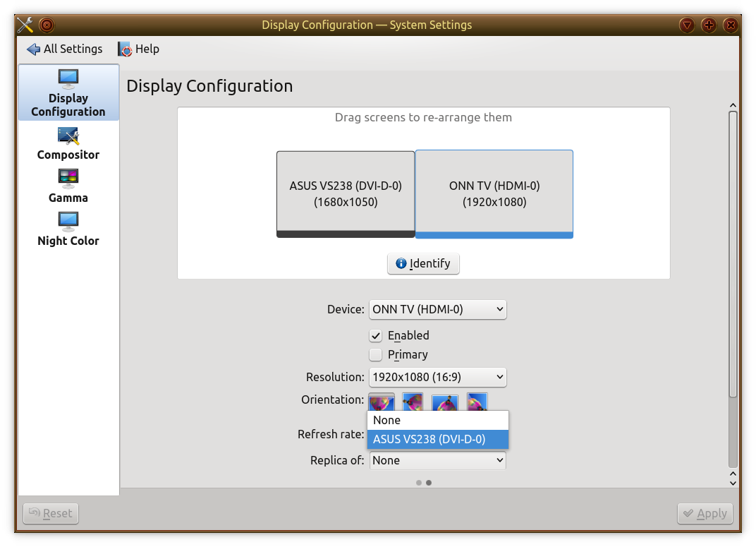Click the second page indicator dot
The image size is (756, 547).
[429, 483]
